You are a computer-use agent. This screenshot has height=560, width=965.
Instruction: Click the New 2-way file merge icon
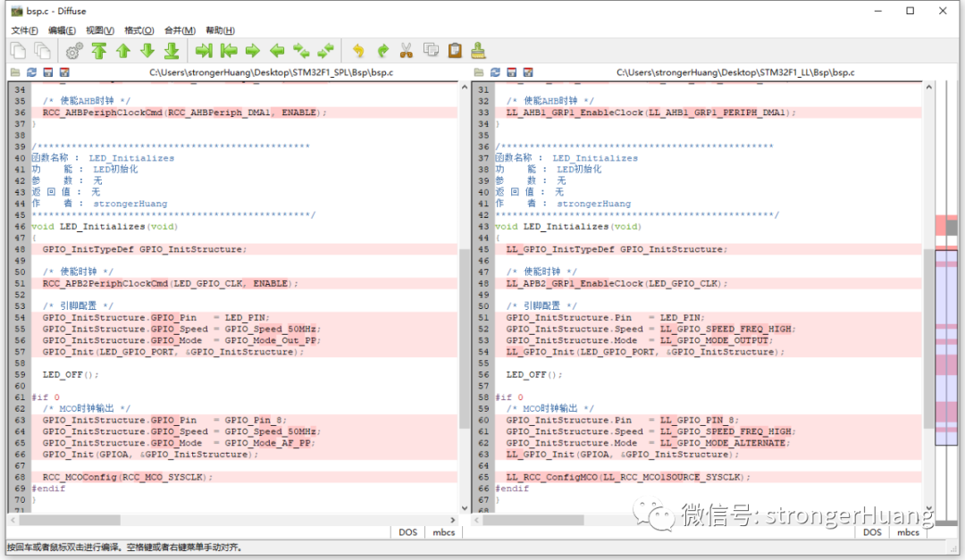(19, 50)
